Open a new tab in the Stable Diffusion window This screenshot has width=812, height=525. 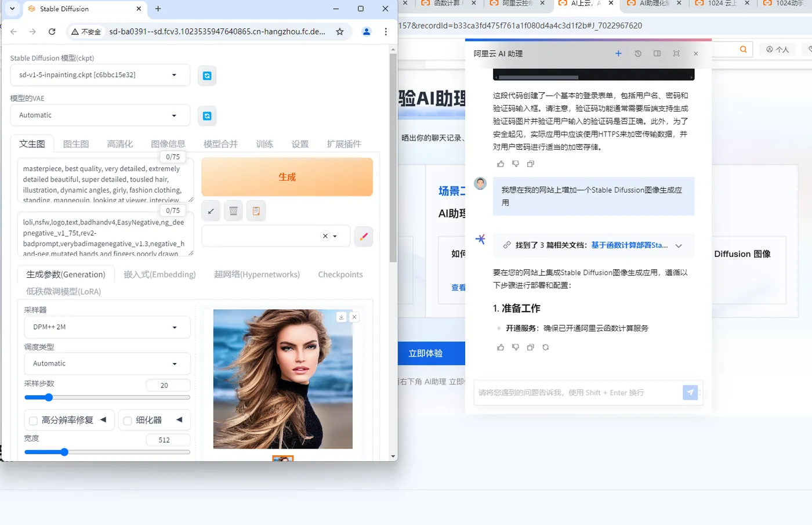[x=158, y=9]
